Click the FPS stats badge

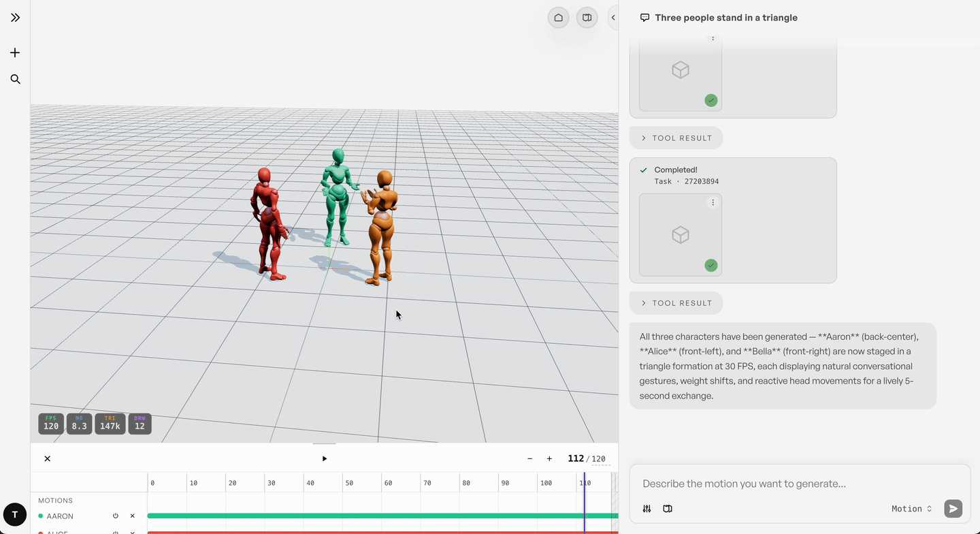click(x=51, y=424)
